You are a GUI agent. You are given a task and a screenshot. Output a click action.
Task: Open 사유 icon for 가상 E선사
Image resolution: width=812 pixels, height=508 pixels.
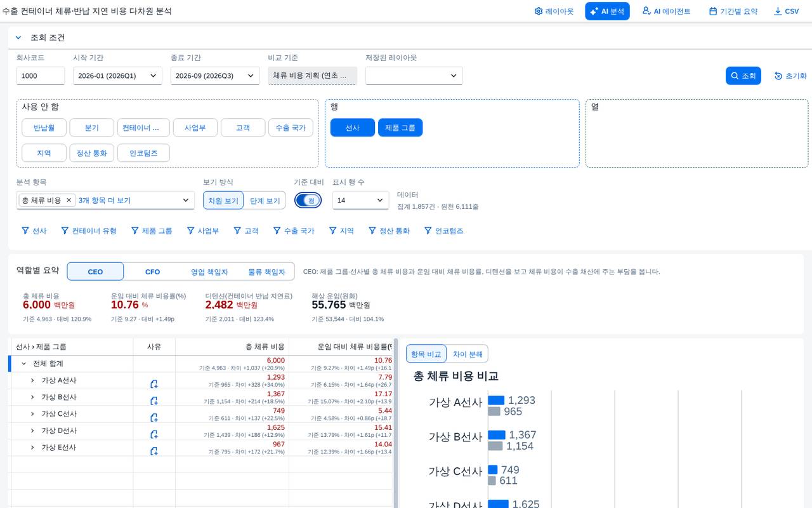[154, 451]
